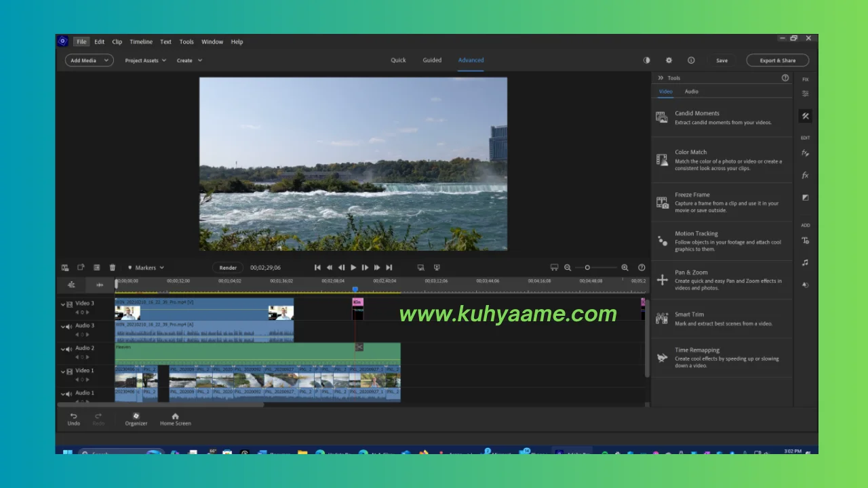
Task: Open the Candid Moments tool
Action: pos(722,118)
